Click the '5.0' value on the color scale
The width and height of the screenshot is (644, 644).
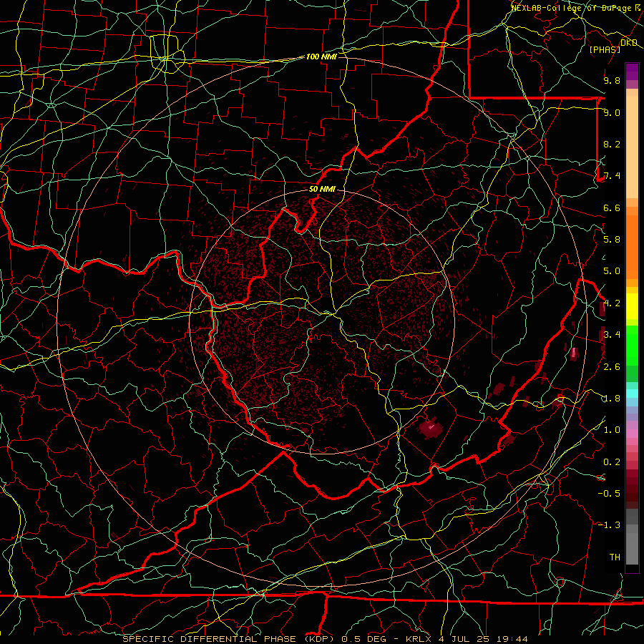coord(612,271)
